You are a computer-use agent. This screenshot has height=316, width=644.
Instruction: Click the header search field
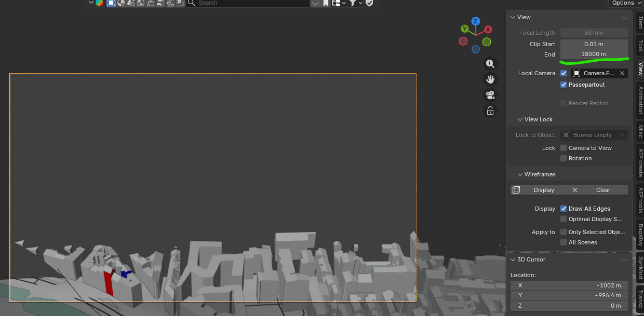pos(248,3)
